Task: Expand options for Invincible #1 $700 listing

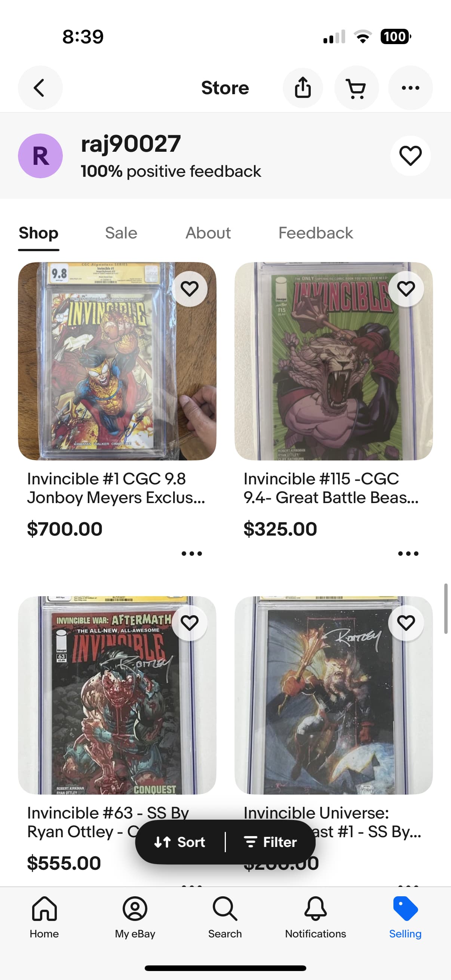Action: [192, 553]
